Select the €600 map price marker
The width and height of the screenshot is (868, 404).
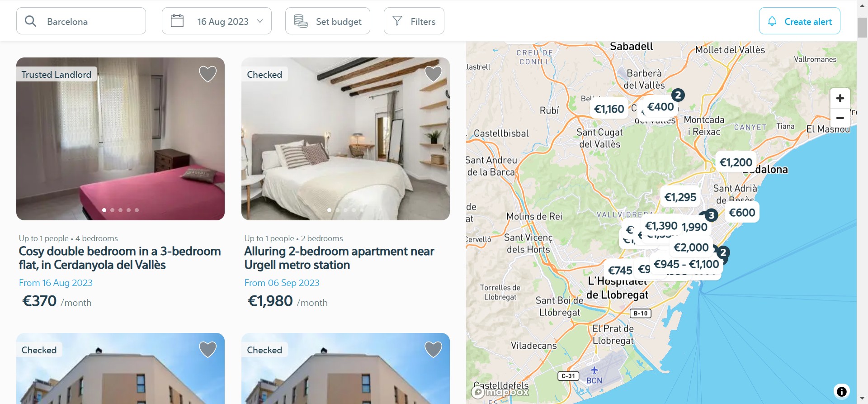(x=742, y=213)
